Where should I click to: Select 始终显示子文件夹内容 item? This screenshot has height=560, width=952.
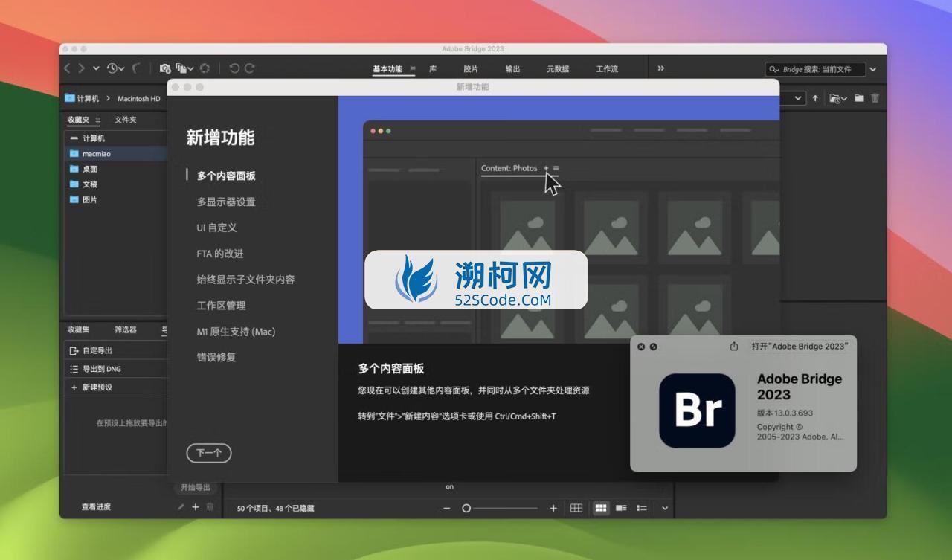click(245, 280)
